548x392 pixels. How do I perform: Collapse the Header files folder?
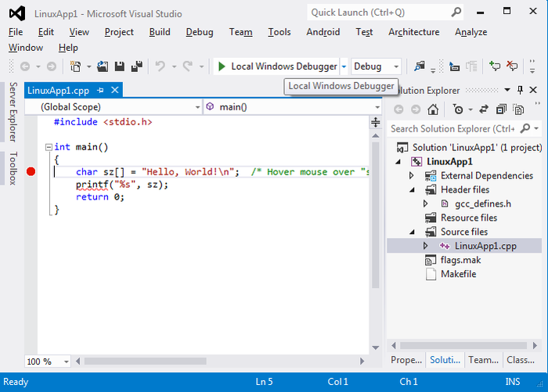pos(413,189)
